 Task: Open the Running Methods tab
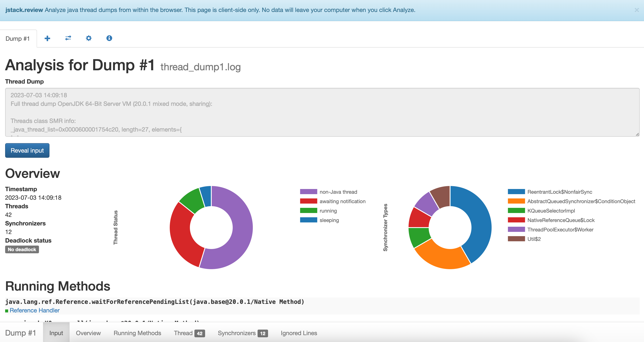pyautogui.click(x=137, y=333)
